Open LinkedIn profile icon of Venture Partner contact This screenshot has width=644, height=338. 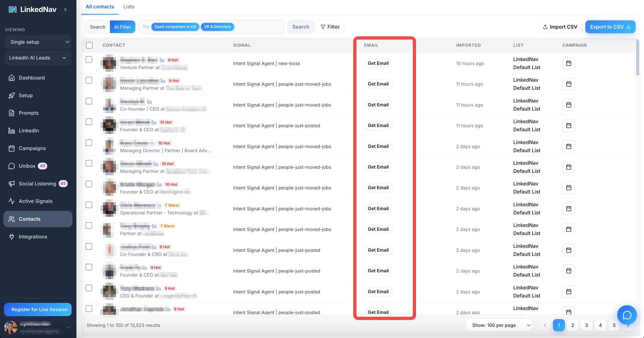[162, 60]
